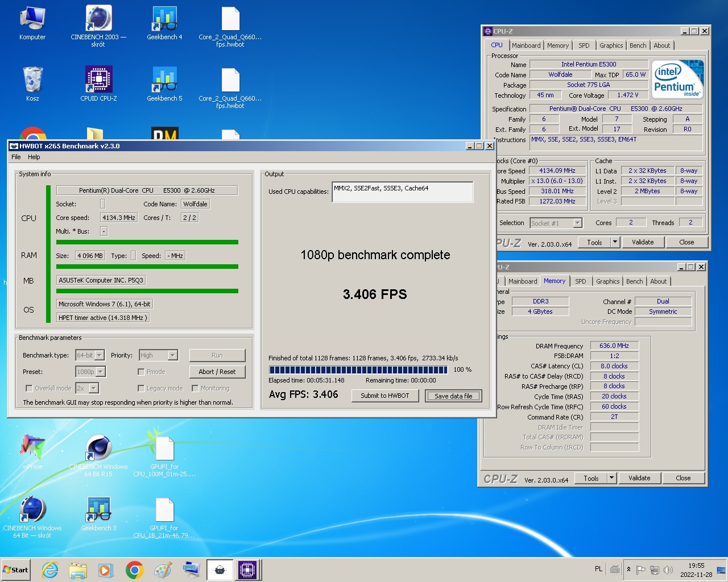
Task: Click the disabled Run button
Action: tap(217, 355)
